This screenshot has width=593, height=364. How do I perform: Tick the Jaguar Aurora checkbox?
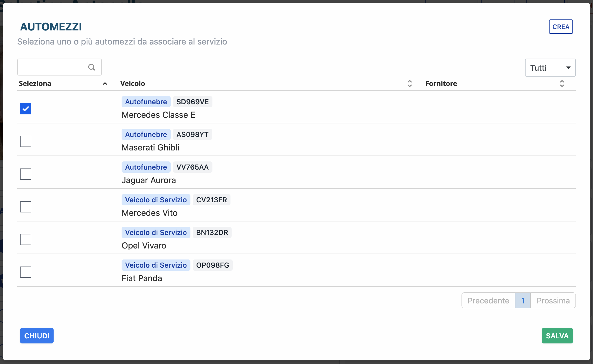point(26,174)
